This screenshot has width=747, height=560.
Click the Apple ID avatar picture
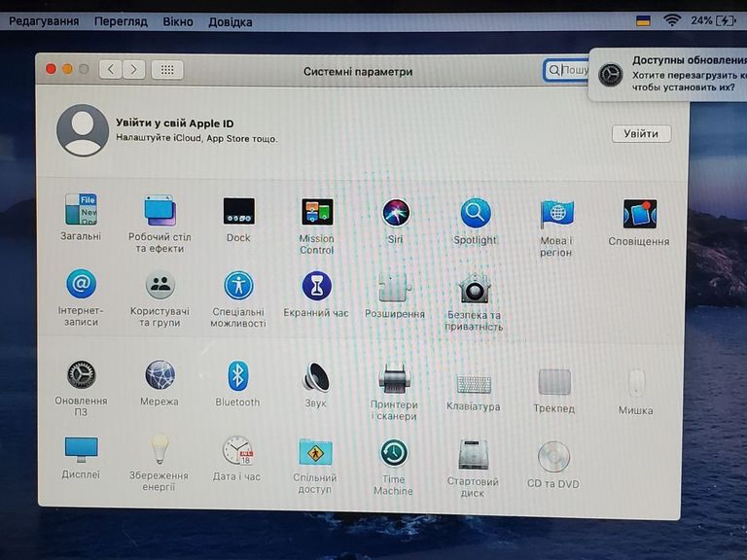pos(83,130)
